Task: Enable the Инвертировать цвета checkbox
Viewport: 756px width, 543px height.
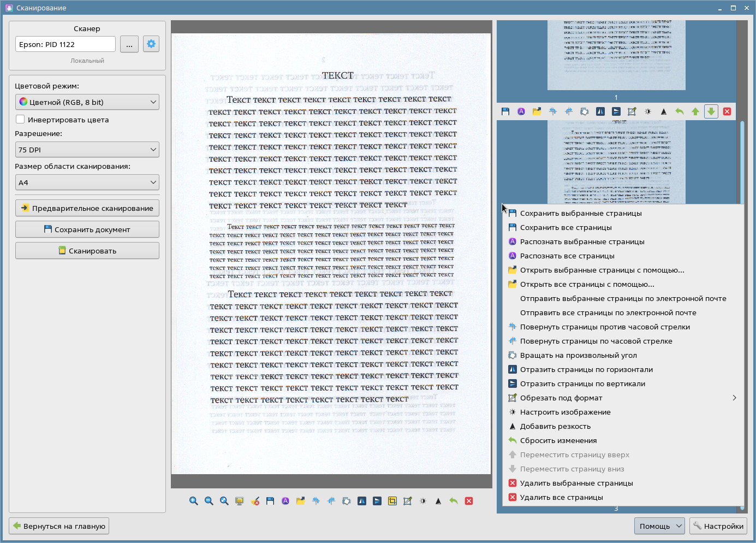Action: pos(21,120)
